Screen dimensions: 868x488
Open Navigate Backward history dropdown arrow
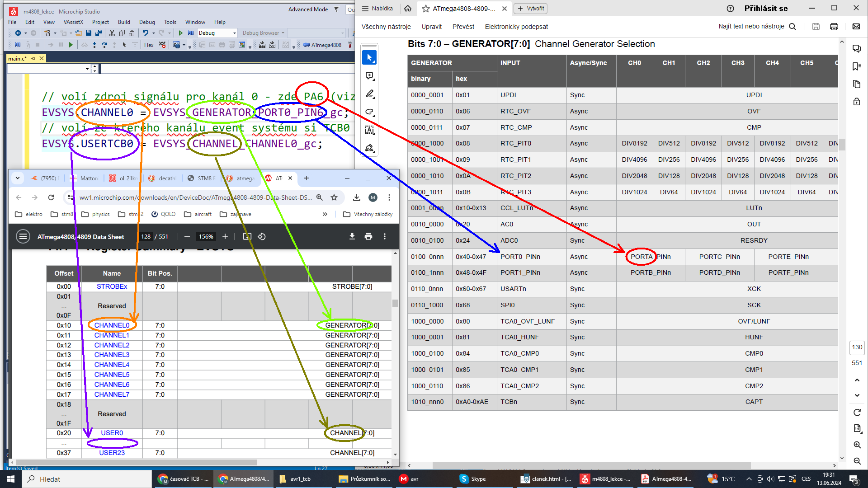(x=26, y=33)
